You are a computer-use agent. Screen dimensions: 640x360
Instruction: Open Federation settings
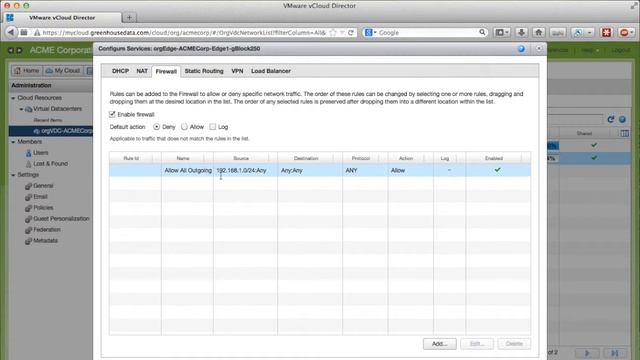(47, 230)
